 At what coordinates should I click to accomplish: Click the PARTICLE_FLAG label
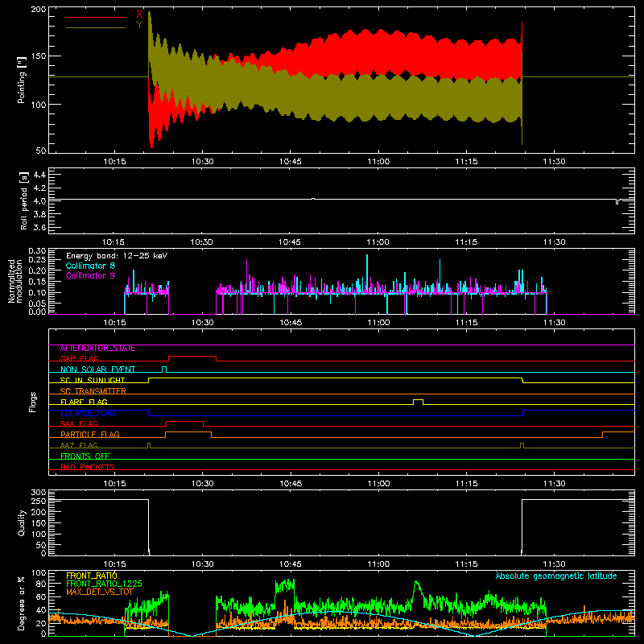tap(90, 434)
